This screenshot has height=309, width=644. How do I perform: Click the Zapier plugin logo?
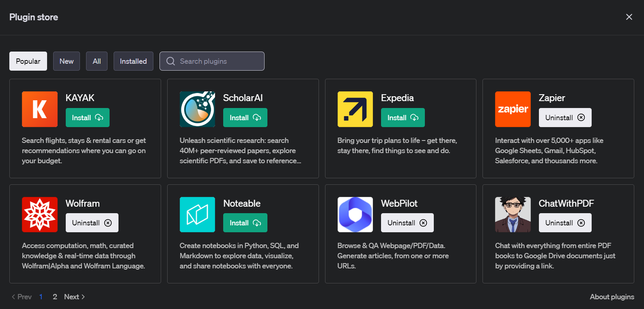(513, 109)
